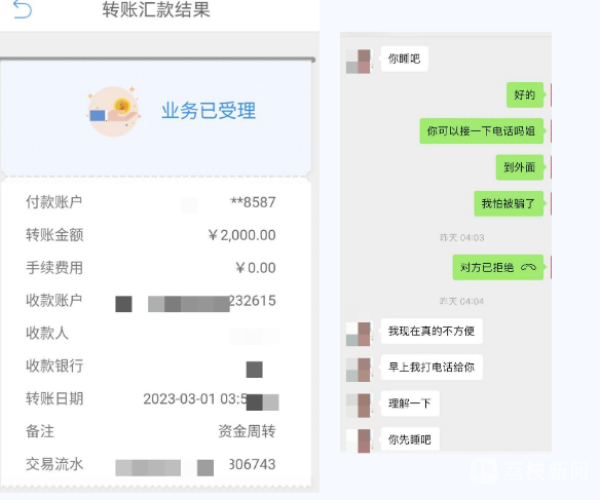Tap the avatar beside the 理解一下 message
Viewport: 600px width, 500px height.
coord(359,404)
